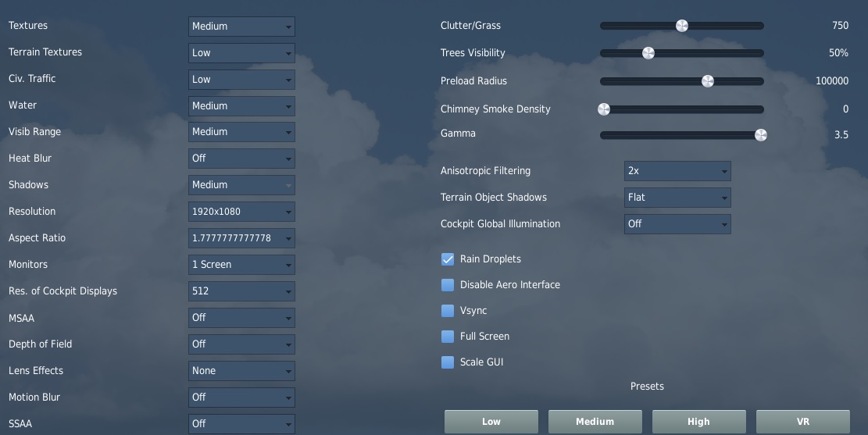
Task: Expand the Visib Range dropdown
Action: (241, 132)
